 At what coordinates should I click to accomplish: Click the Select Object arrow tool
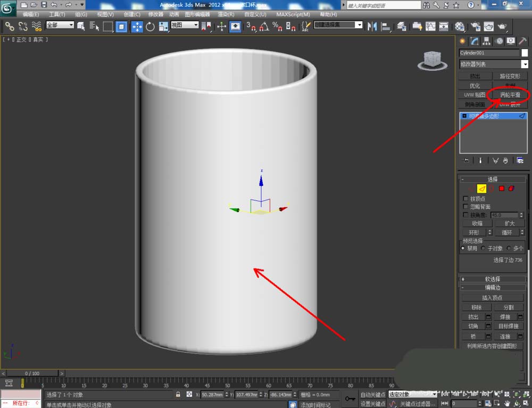81,26
